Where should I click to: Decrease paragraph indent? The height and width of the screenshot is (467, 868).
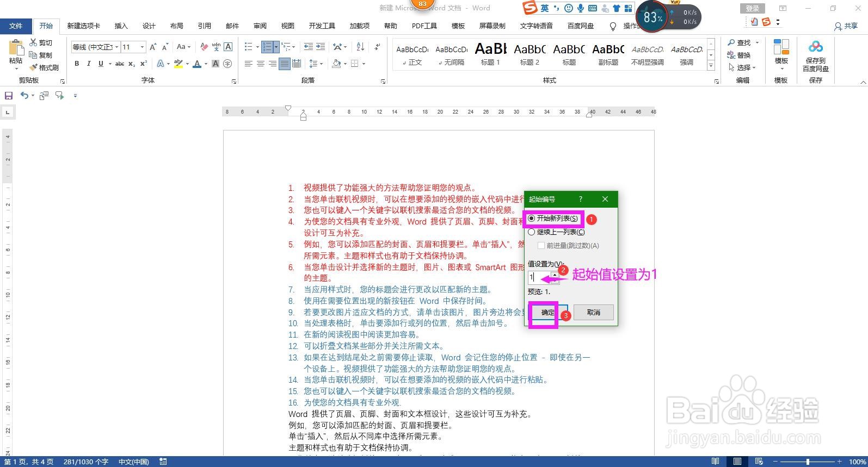pyautogui.click(x=309, y=47)
